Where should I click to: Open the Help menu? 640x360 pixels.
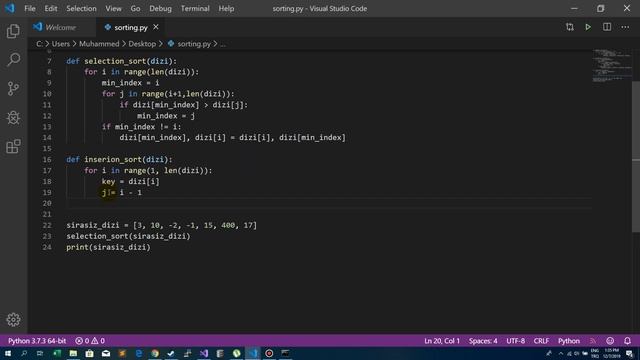226,8
